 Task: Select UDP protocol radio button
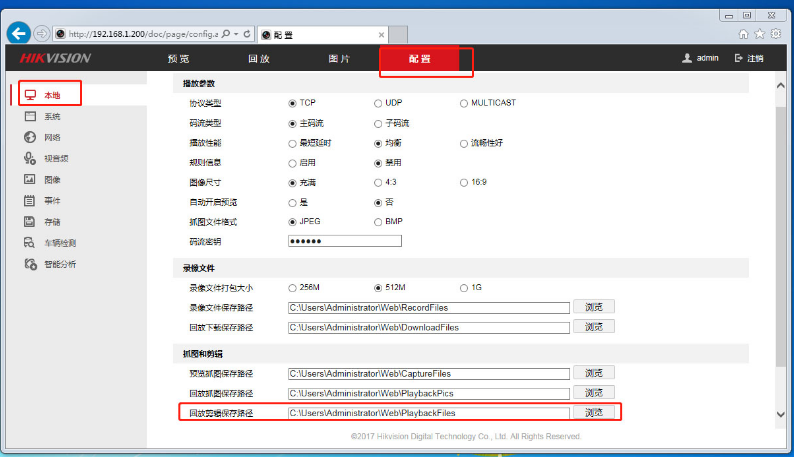(x=378, y=103)
